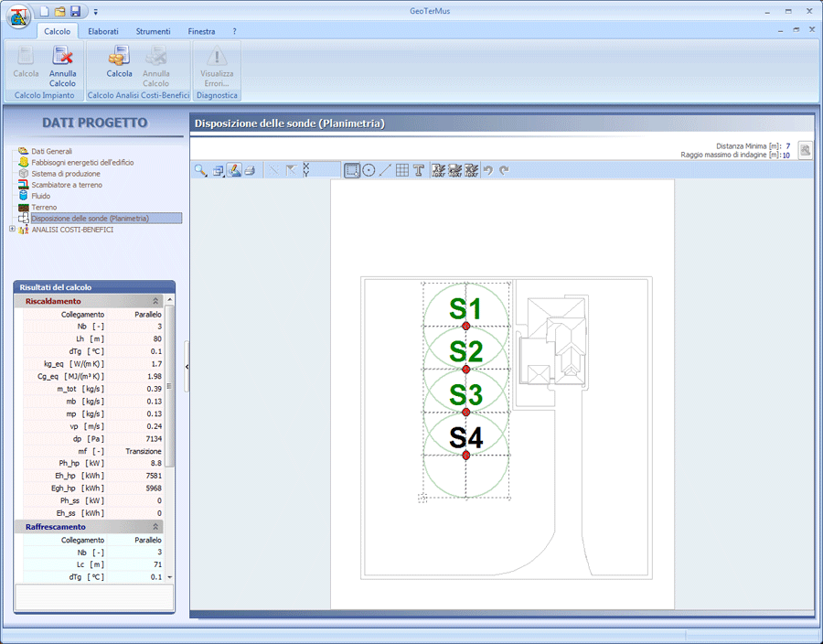823x644 pixels.
Task: Click the print icon above the planimetry
Action: (x=250, y=170)
